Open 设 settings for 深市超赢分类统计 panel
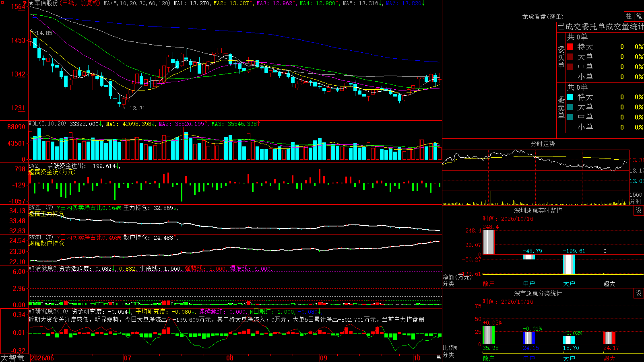Screen dimensions: 644x362 (x=639, y=293)
